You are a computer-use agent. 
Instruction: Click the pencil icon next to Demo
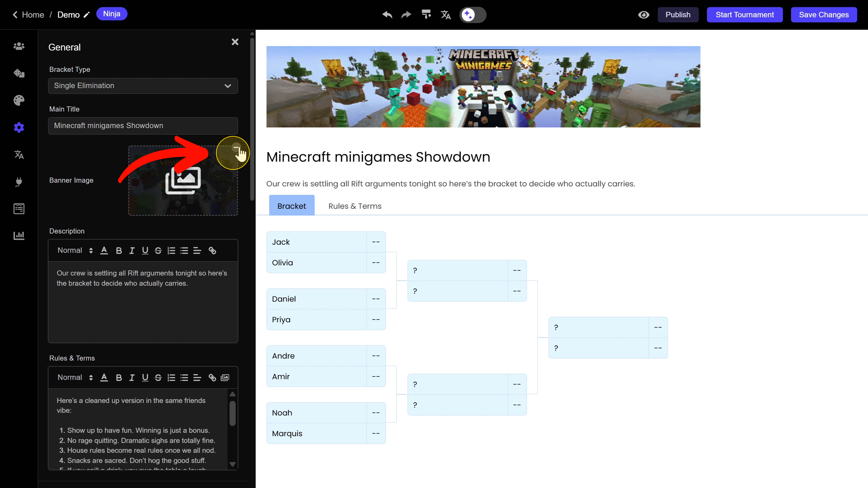[x=87, y=15]
